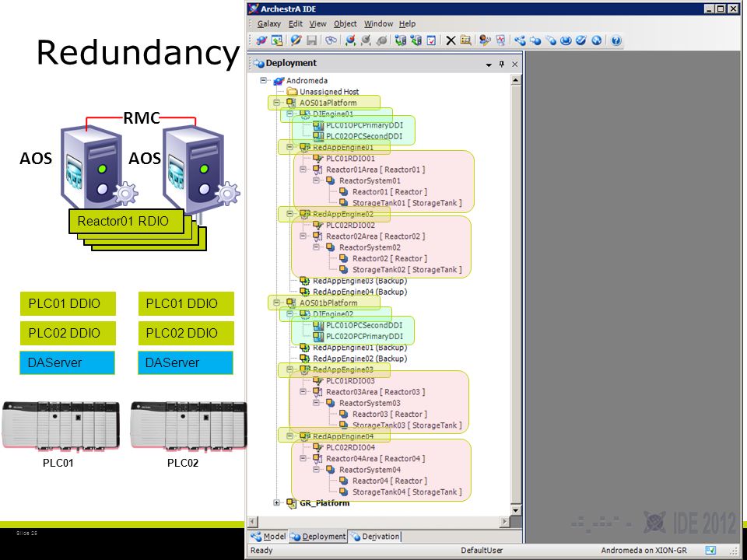Viewport: 747px width, 560px height.
Task: Switch to the Model tab
Action: coord(268,537)
